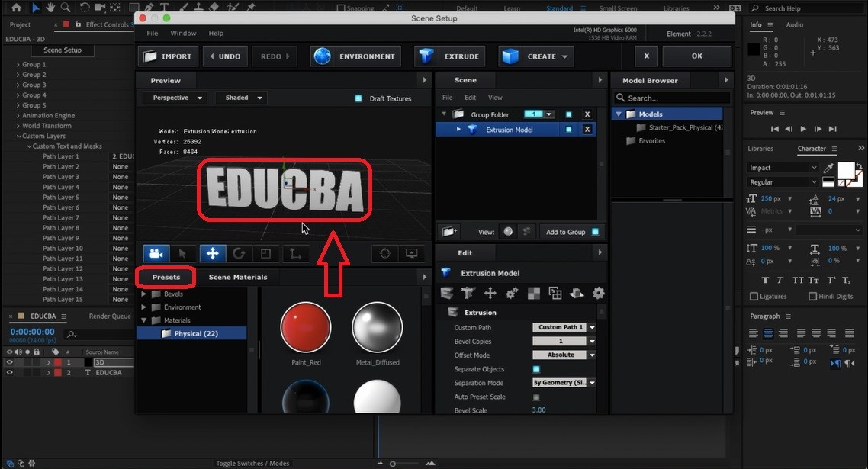Expand the Bevels presets folder

pyautogui.click(x=144, y=294)
